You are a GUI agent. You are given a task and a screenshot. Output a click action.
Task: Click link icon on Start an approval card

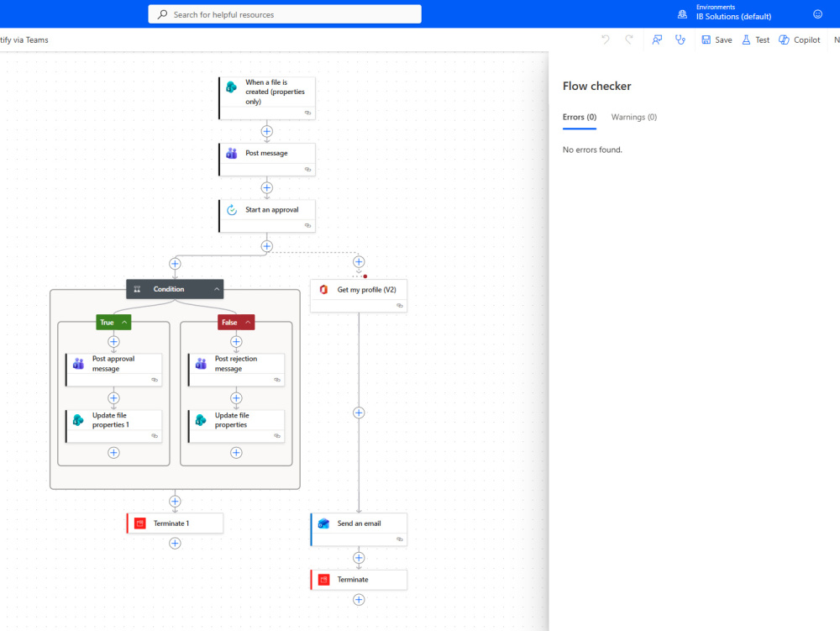[x=307, y=225]
